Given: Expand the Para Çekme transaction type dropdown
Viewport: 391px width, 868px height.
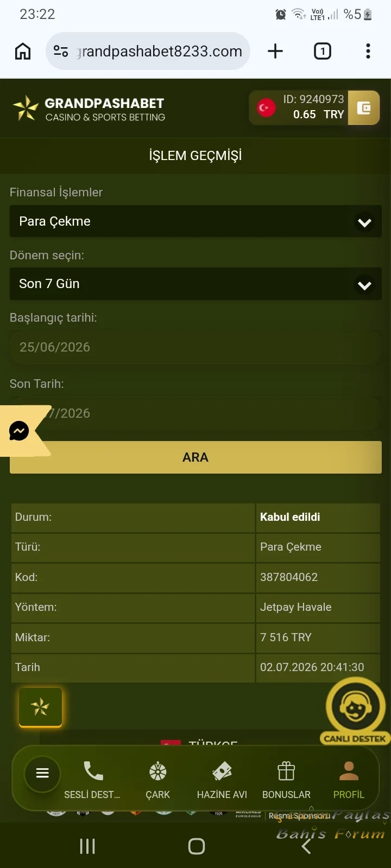Looking at the screenshot, I should (195, 221).
